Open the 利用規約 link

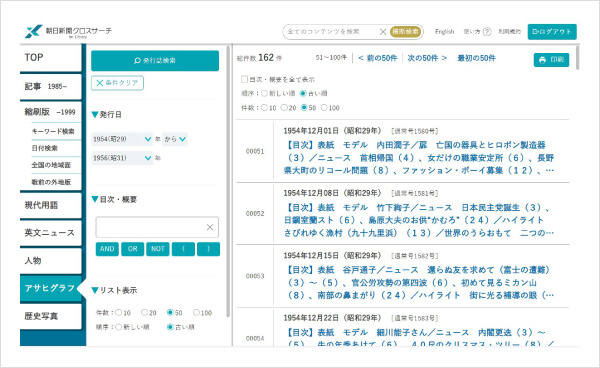[x=509, y=32]
